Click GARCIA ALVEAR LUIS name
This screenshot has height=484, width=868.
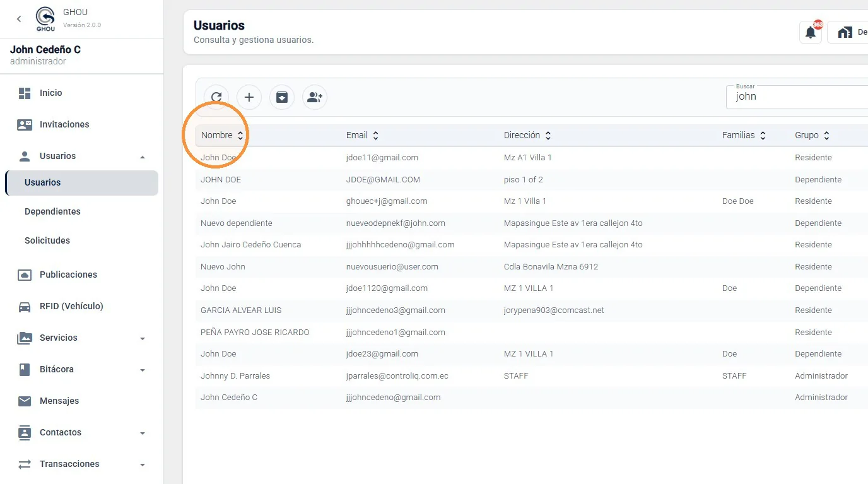[x=241, y=310]
